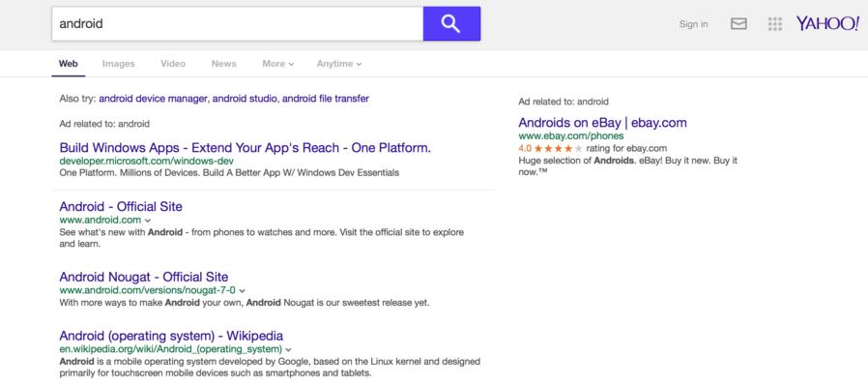The width and height of the screenshot is (868, 387).
Task: Focus the search box containing android
Action: coord(238,24)
